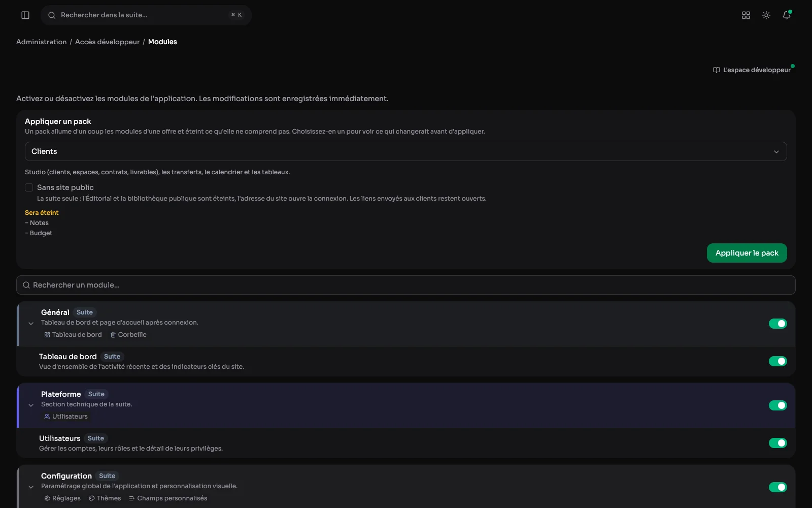
Task: Toggle the sidebar panel icon
Action: [x=25, y=15]
